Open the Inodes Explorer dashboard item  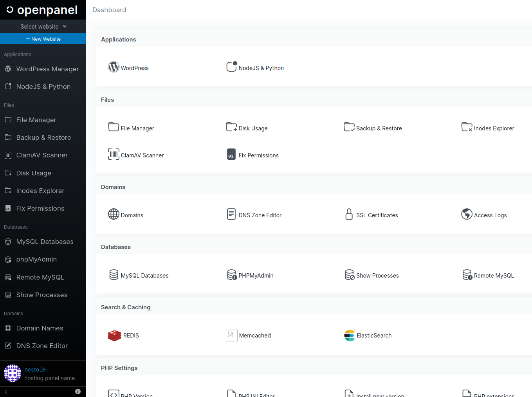click(488, 128)
